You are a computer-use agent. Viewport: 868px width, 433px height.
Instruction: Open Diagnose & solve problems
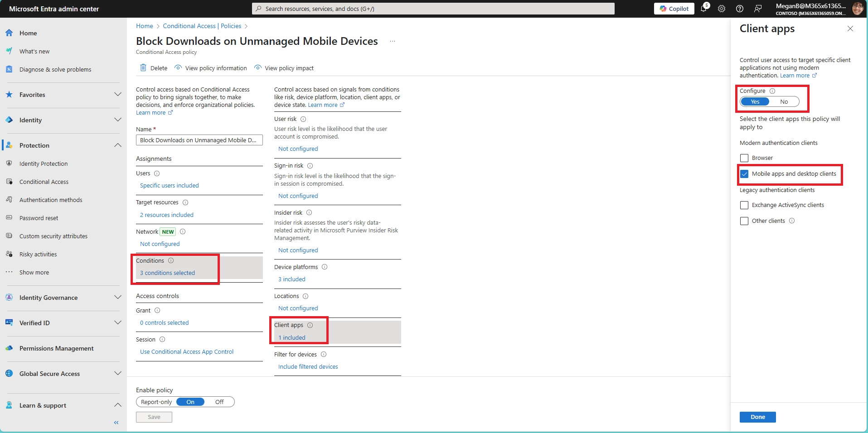[55, 69]
